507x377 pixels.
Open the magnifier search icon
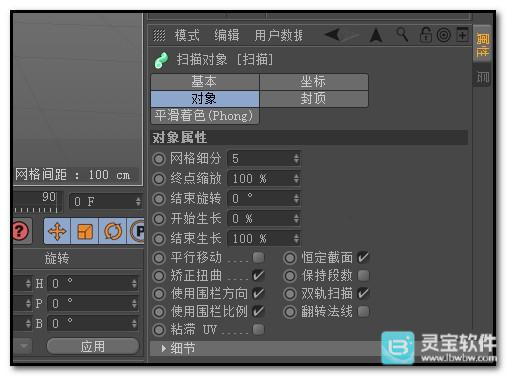click(x=402, y=34)
